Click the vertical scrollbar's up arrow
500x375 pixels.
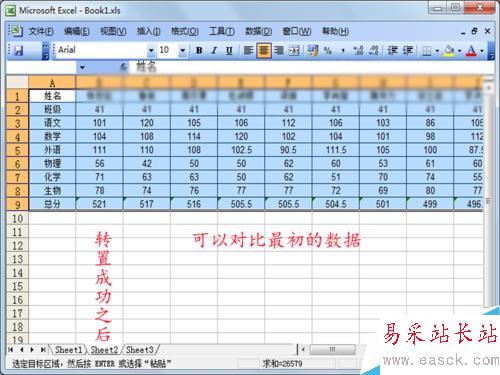coord(489,88)
